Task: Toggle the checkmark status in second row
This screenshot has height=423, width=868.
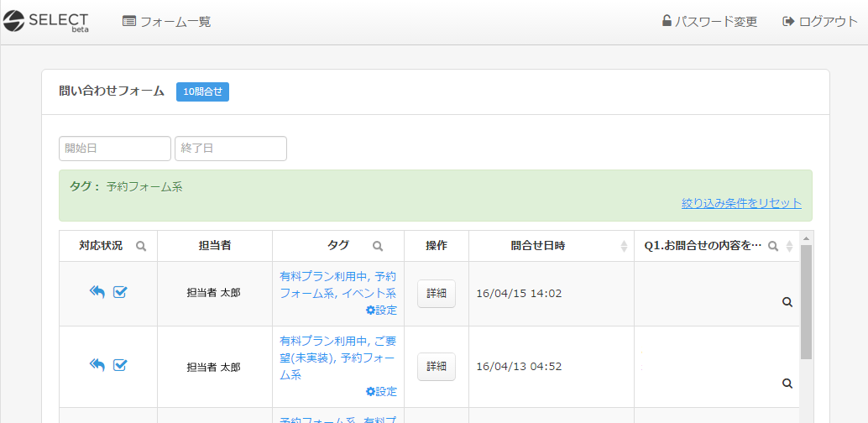Action: 120,364
